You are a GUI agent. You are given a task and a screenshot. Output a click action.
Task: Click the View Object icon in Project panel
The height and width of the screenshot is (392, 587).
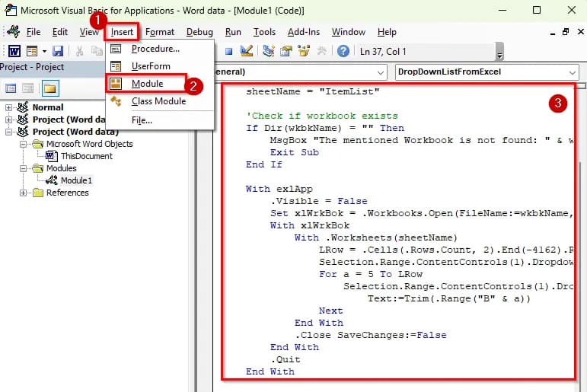[27, 88]
